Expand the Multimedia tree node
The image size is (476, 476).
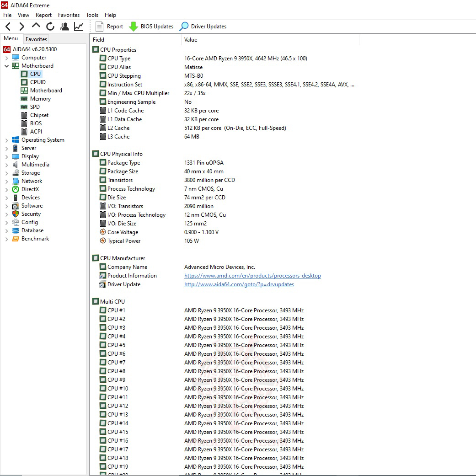tap(7, 165)
